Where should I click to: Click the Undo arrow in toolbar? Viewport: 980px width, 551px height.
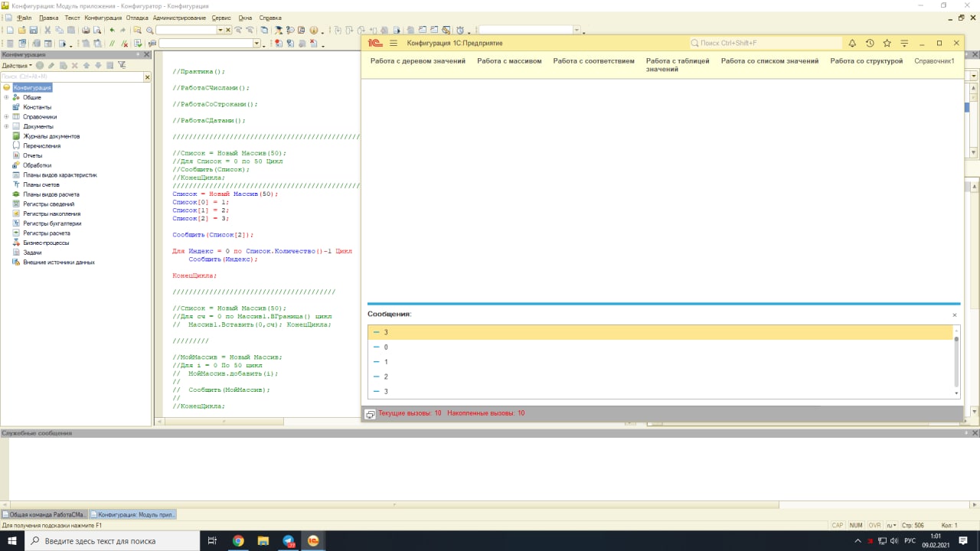pos(112,30)
